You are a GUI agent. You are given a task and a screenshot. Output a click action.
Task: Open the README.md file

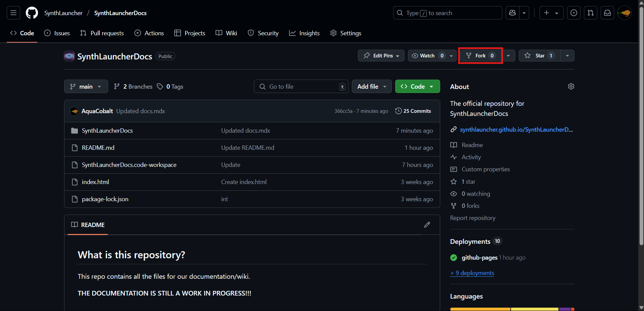click(98, 148)
